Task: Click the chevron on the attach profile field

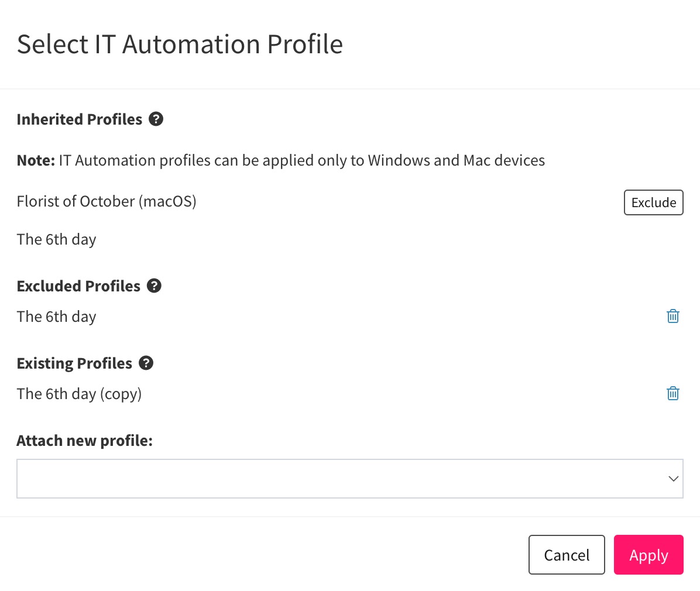Action: click(x=672, y=478)
